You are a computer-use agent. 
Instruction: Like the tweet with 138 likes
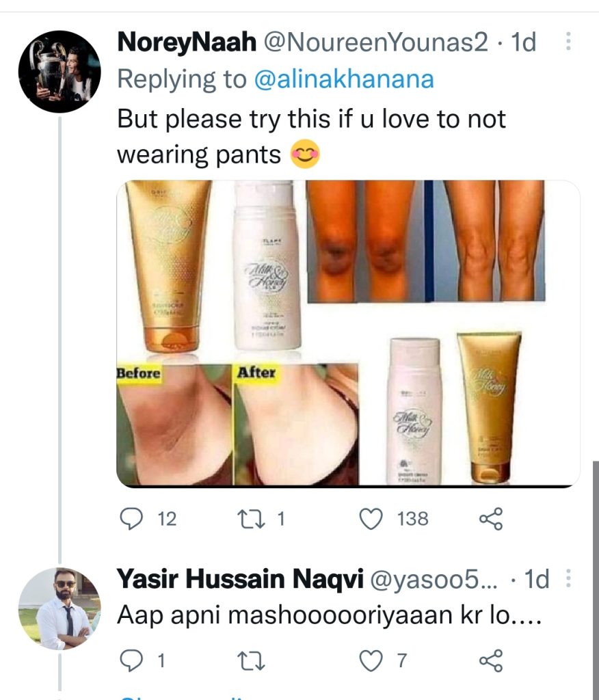[371, 519]
